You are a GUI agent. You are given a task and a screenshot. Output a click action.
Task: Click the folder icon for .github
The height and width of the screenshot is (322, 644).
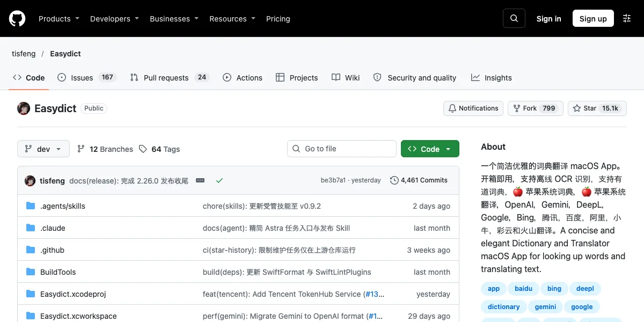31,250
